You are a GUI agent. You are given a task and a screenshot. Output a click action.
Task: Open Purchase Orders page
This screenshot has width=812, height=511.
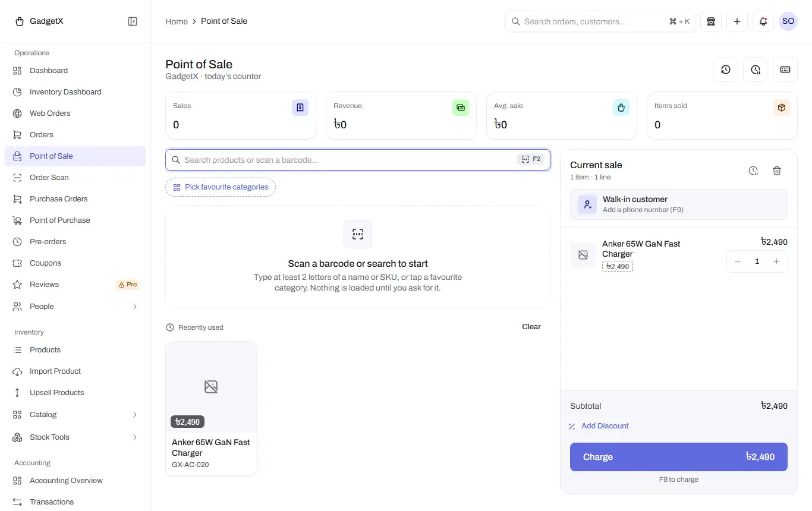(x=75, y=199)
